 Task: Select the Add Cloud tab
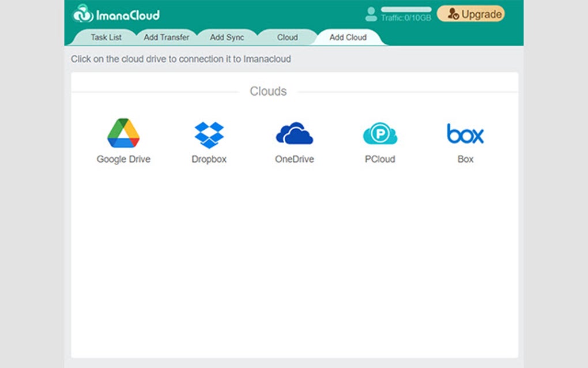(x=349, y=37)
